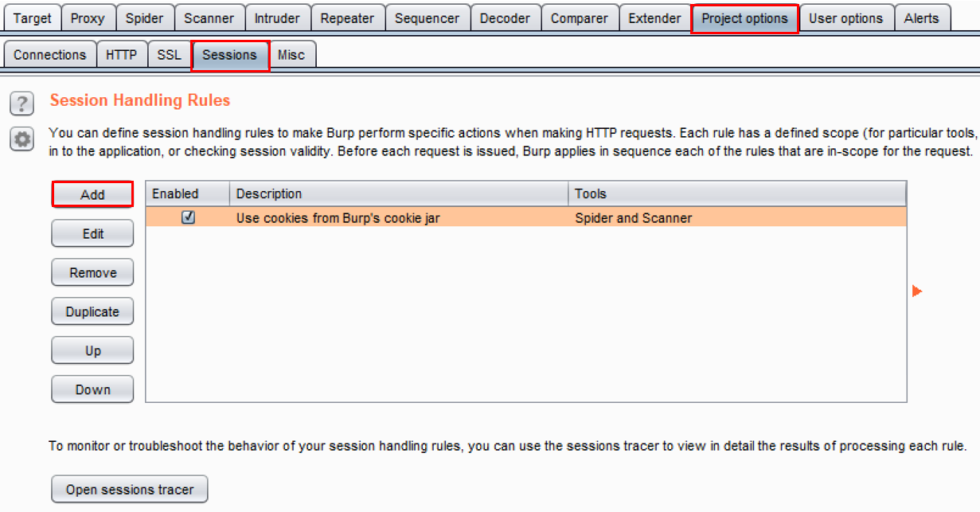This screenshot has width=980, height=512.
Task: Open the Alerts tab
Action: (921, 18)
